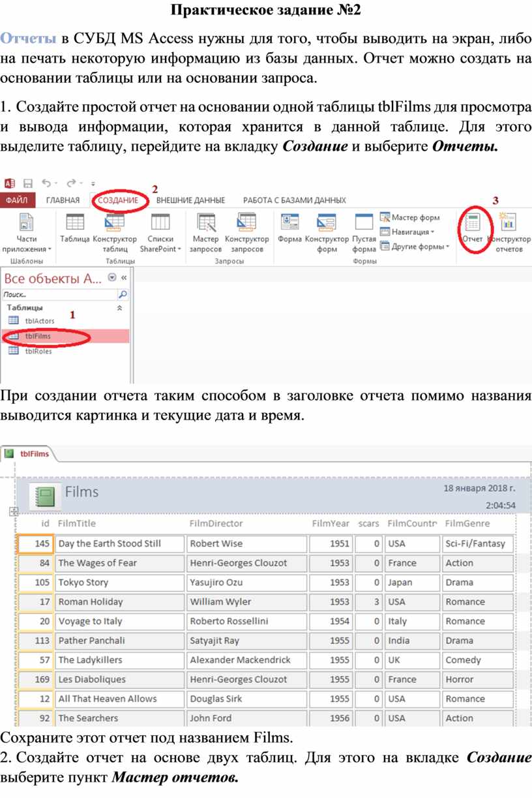Collapse the navigation pane with « button
The height and width of the screenshot is (798, 532).
[123, 277]
